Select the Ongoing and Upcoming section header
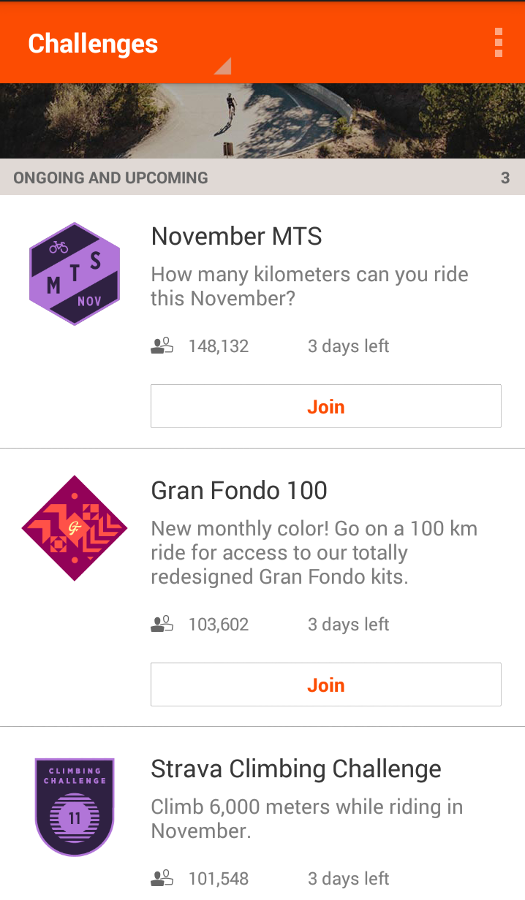Viewport: 525px width, 900px height. point(262,177)
